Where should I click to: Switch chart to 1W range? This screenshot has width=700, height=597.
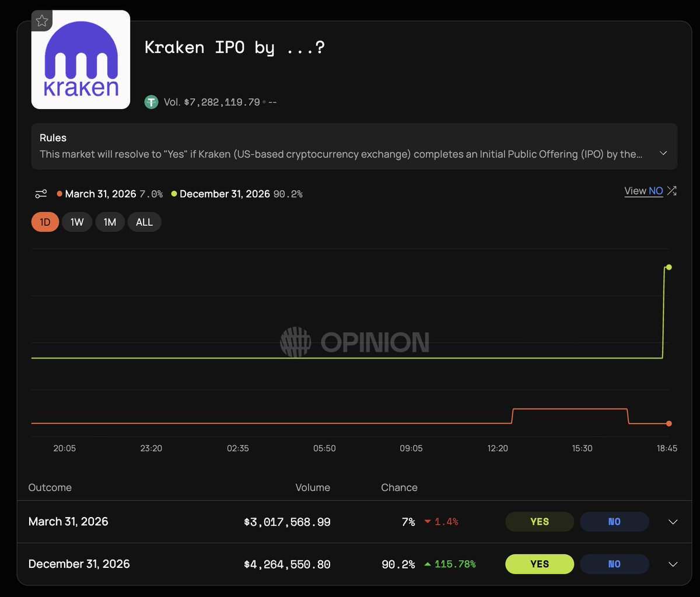tap(77, 222)
